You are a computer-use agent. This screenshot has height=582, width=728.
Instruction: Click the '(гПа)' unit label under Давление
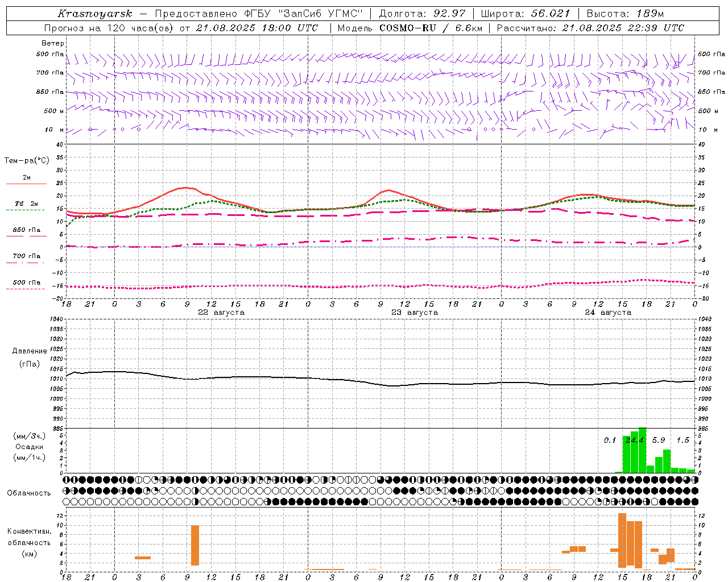(x=30, y=364)
